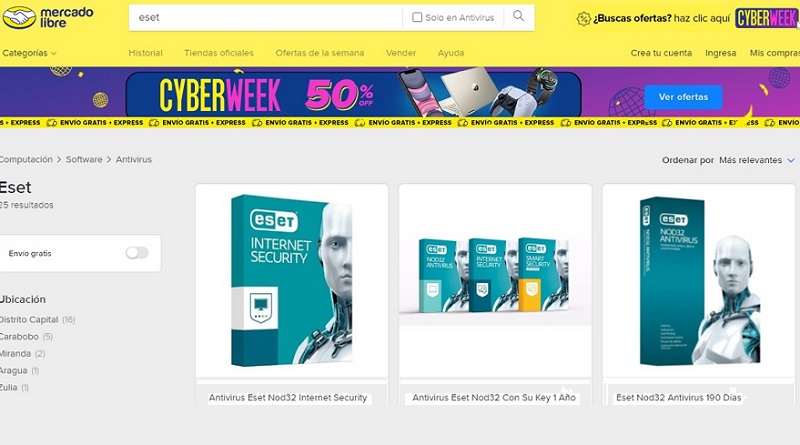
Task: Click the magnifying glass search icon
Action: pos(518,16)
